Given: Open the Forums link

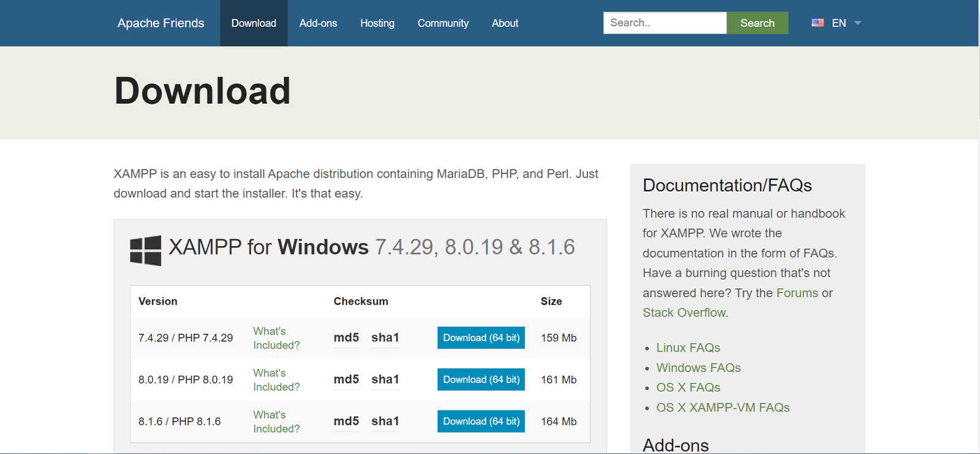Looking at the screenshot, I should [797, 293].
